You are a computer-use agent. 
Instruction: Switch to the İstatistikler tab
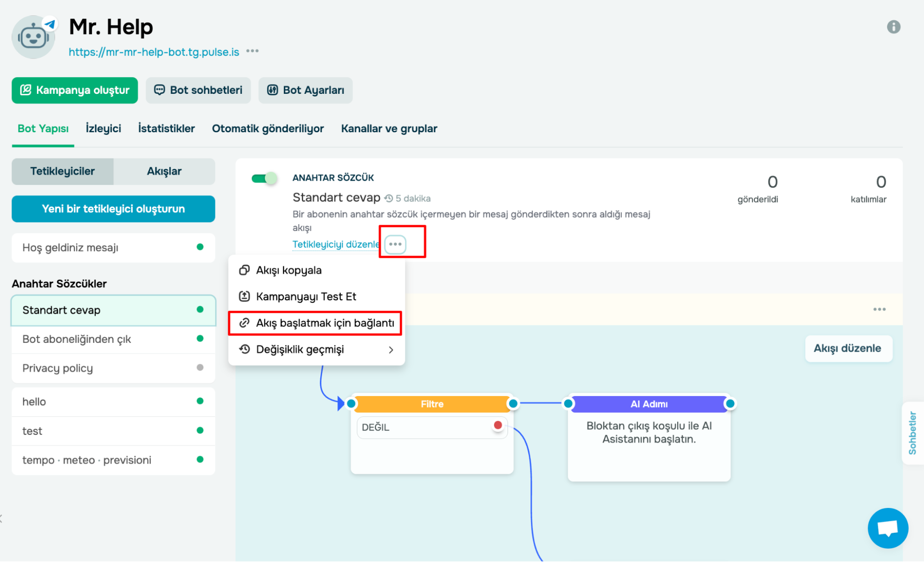click(166, 128)
